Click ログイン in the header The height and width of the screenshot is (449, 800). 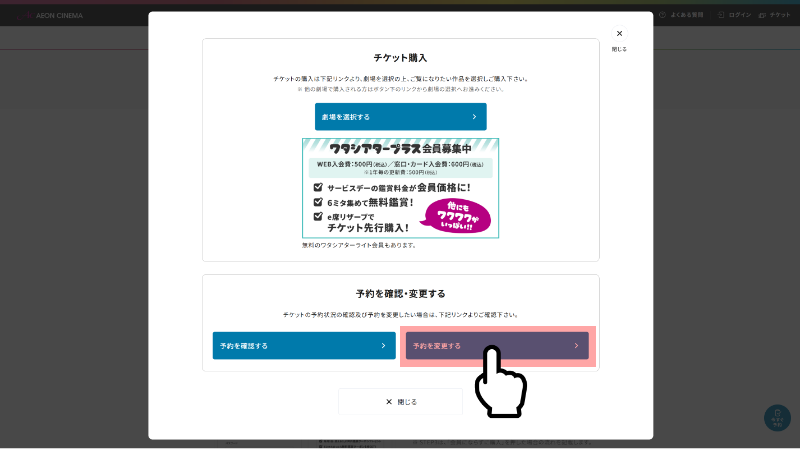[734, 15]
